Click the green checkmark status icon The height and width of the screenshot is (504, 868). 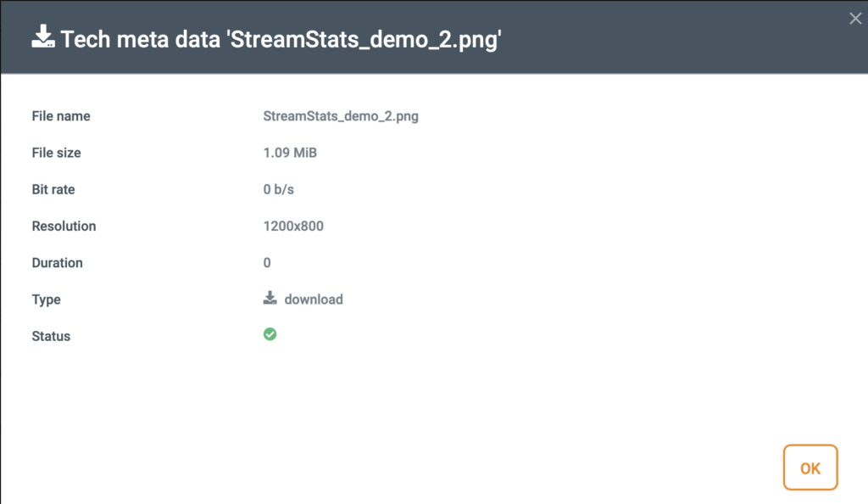click(270, 335)
